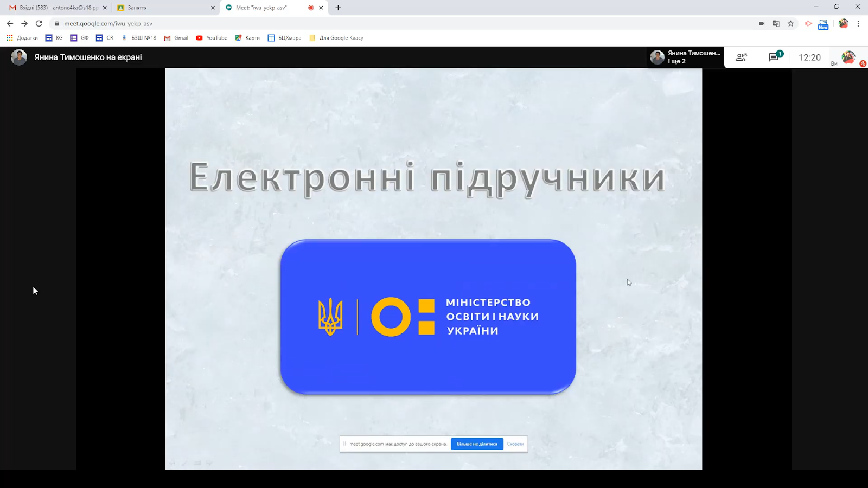
Task: Open the extension icon labeled New
Action: (x=823, y=24)
